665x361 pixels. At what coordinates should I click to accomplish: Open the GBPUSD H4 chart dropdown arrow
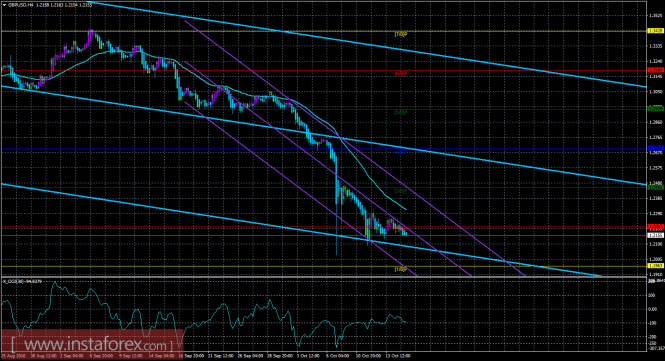pyautogui.click(x=4, y=5)
